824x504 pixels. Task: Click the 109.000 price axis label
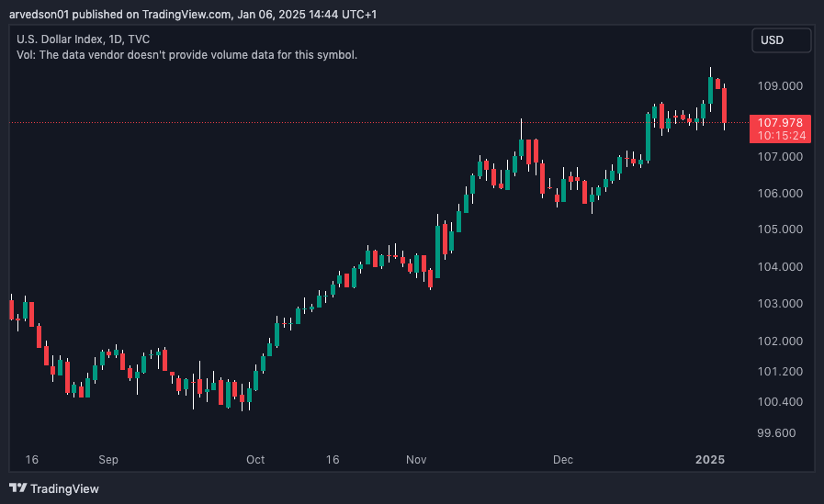pyautogui.click(x=780, y=86)
